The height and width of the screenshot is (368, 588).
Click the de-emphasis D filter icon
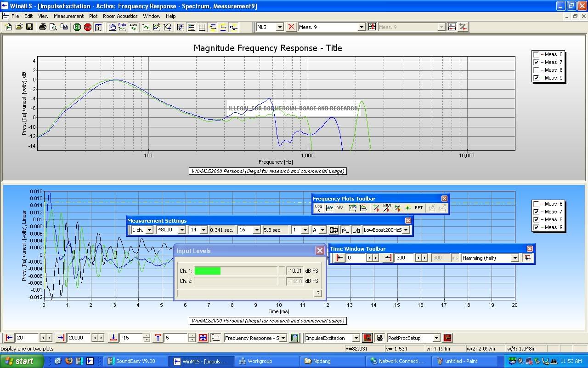356,230
